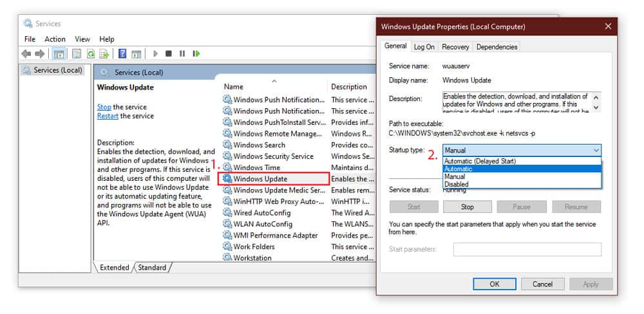Confirm with the OK button
This screenshot has height=314, width=644.
pos(495,284)
